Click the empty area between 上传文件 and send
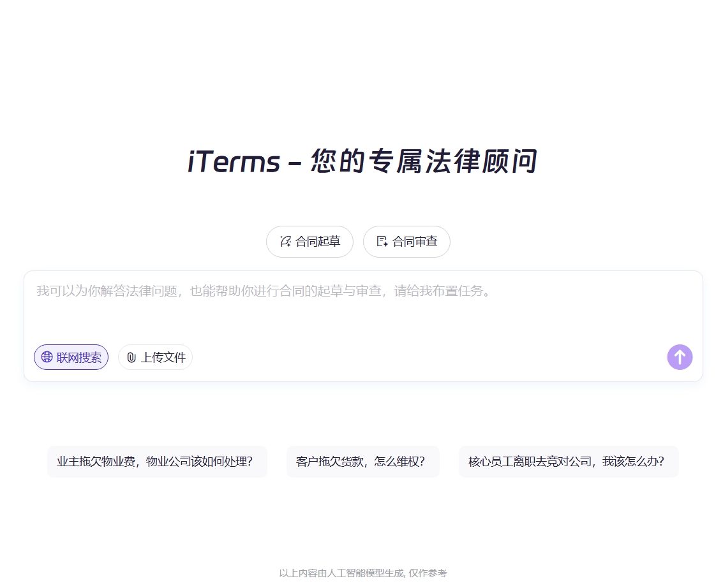The width and height of the screenshot is (723, 588). [x=428, y=357]
